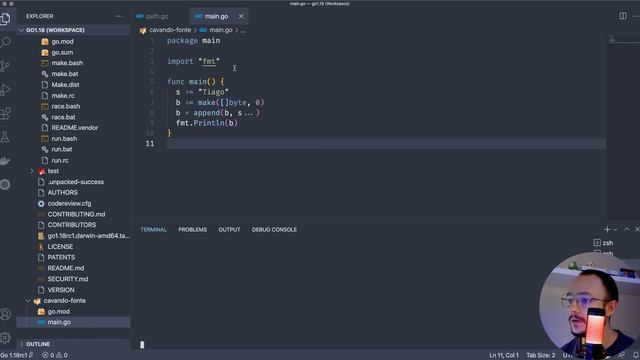640x360 pixels.
Task: Click the minimap at editor right edge
Action: click(x=624, y=127)
